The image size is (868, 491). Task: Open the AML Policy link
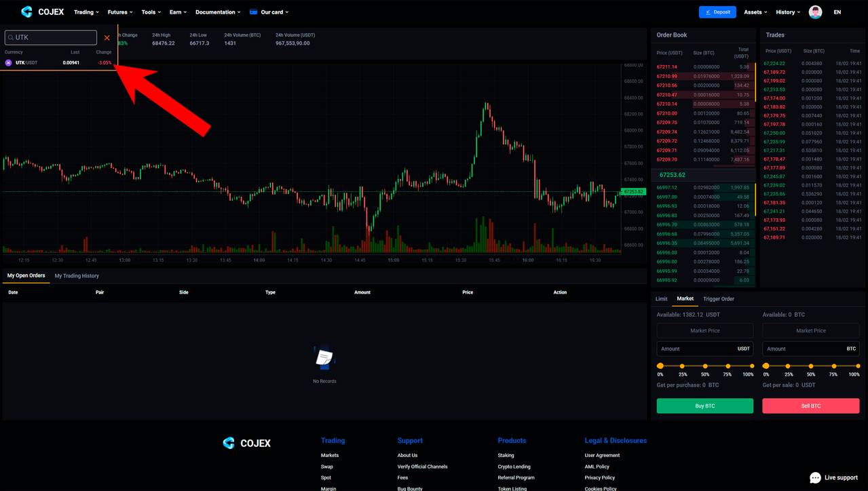click(597, 467)
